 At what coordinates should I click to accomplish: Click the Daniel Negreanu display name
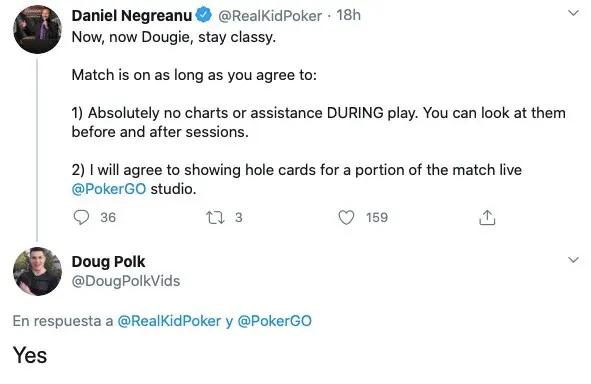(x=132, y=15)
